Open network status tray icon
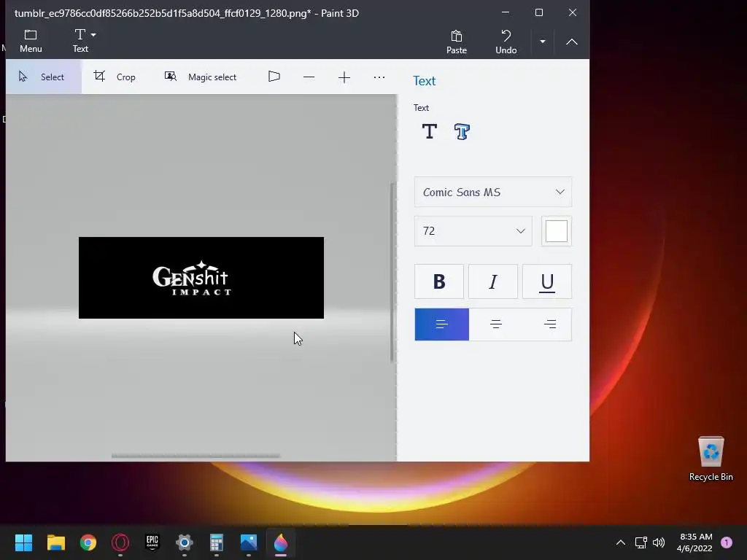This screenshot has height=560, width=747. (640, 542)
